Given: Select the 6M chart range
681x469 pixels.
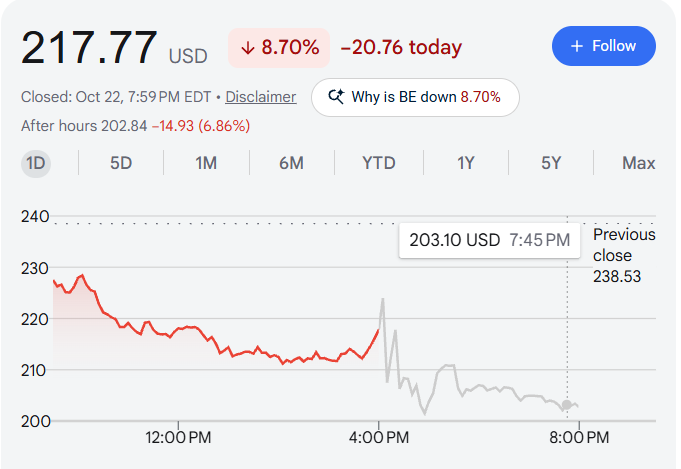Looking at the screenshot, I should click(291, 163).
